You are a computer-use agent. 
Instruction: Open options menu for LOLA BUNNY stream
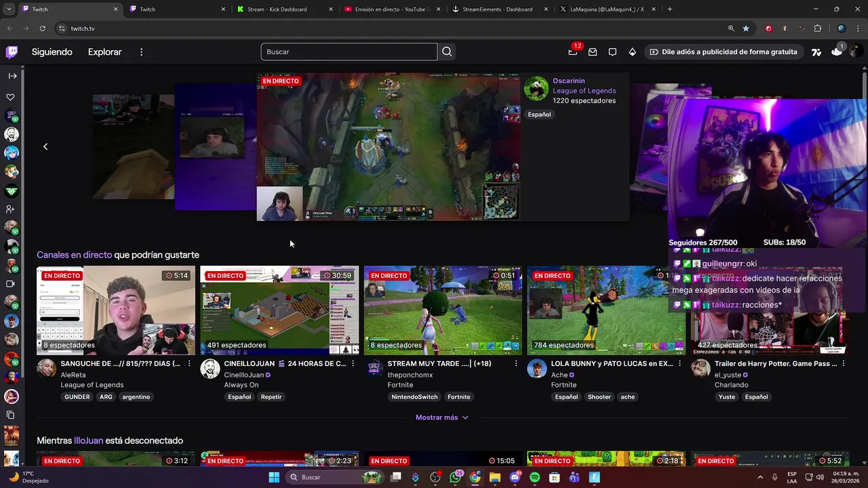[679, 364]
